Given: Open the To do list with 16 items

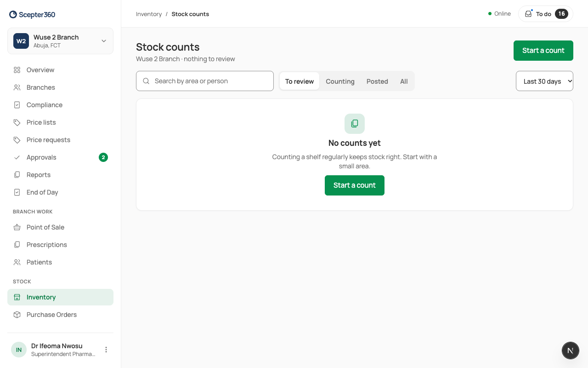Looking at the screenshot, I should pos(546,14).
